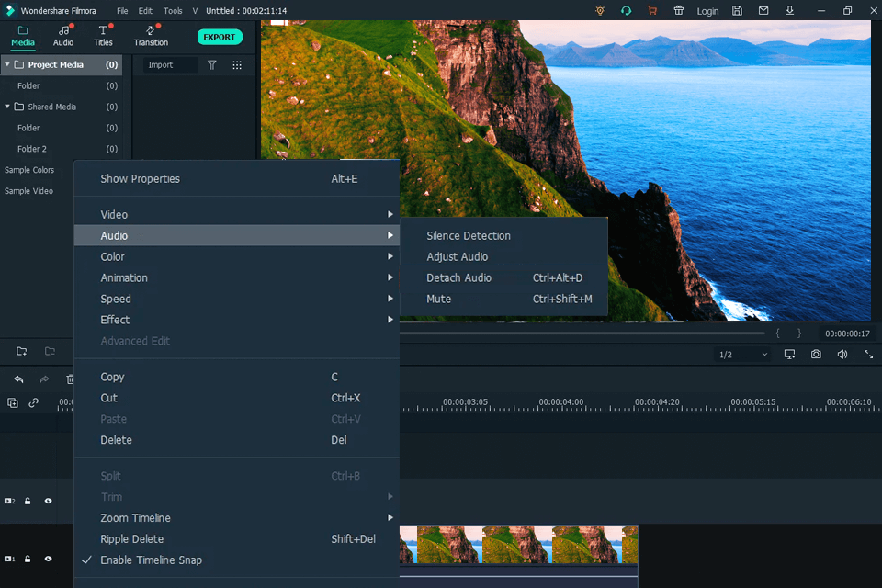Open the 1/2 preview quality dropdown
882x588 pixels.
pyautogui.click(x=742, y=355)
